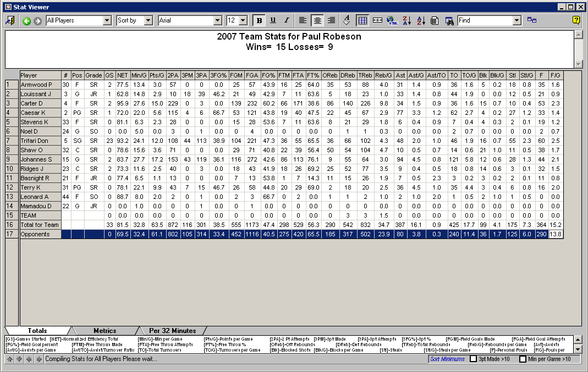Select the Armwood P player cell
The height and width of the screenshot is (372, 588).
pos(41,85)
